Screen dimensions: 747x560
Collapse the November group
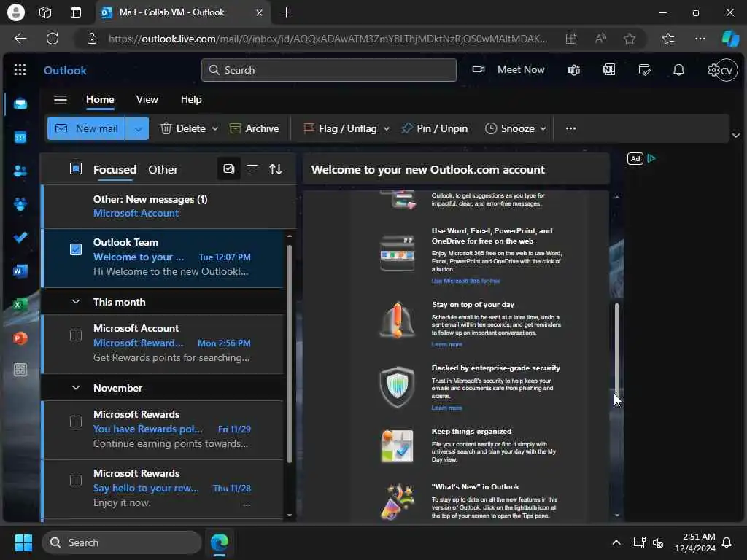[76, 388]
